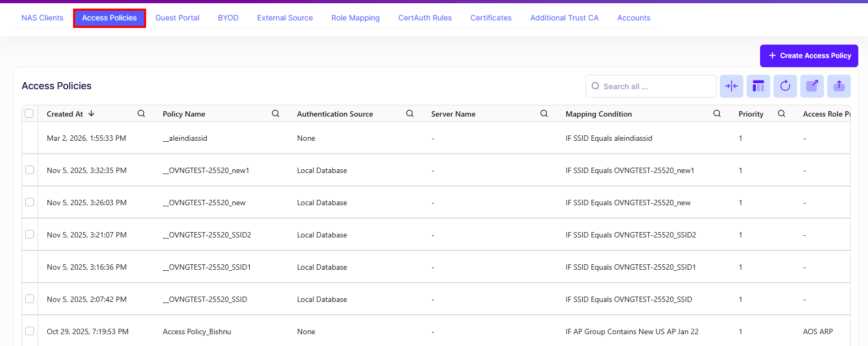Sort by Authentication Source header
This screenshot has width=868, height=346.
click(x=335, y=114)
